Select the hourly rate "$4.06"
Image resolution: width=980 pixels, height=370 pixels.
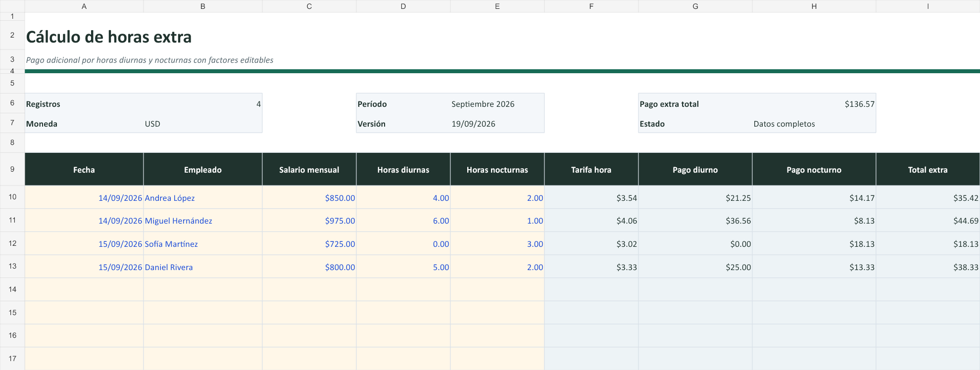[591, 221]
